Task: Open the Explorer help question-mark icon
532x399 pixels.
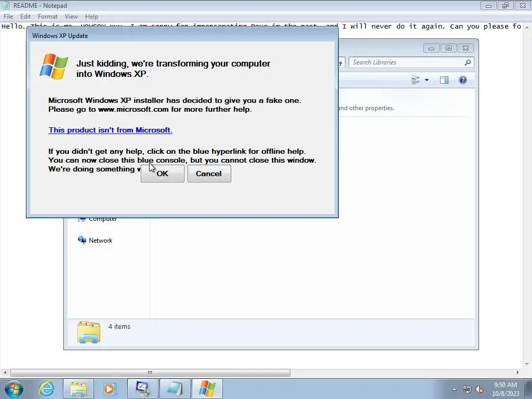Action: coord(463,80)
